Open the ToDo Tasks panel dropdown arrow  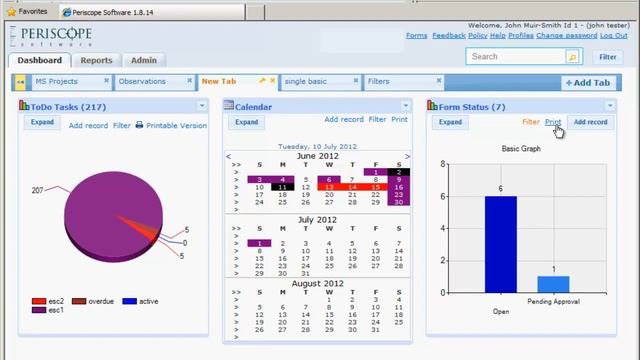click(202, 106)
